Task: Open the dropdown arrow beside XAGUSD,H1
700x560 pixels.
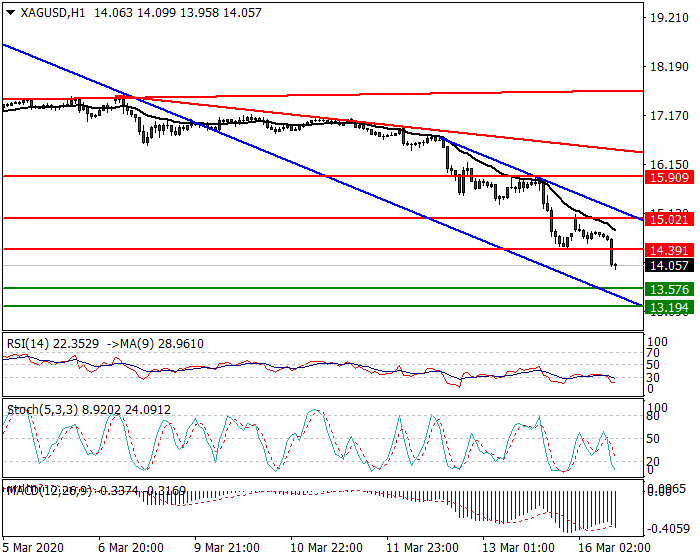Action: click(x=11, y=13)
